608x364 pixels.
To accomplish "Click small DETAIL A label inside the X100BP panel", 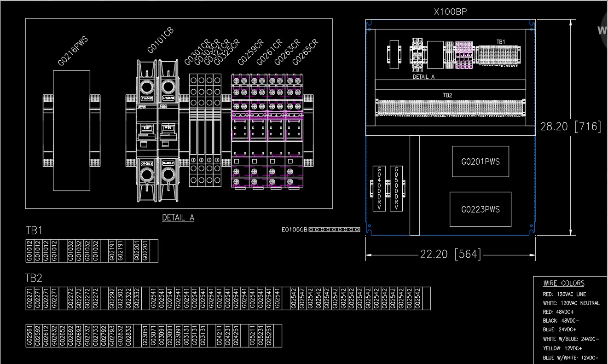I will pyautogui.click(x=423, y=77).
